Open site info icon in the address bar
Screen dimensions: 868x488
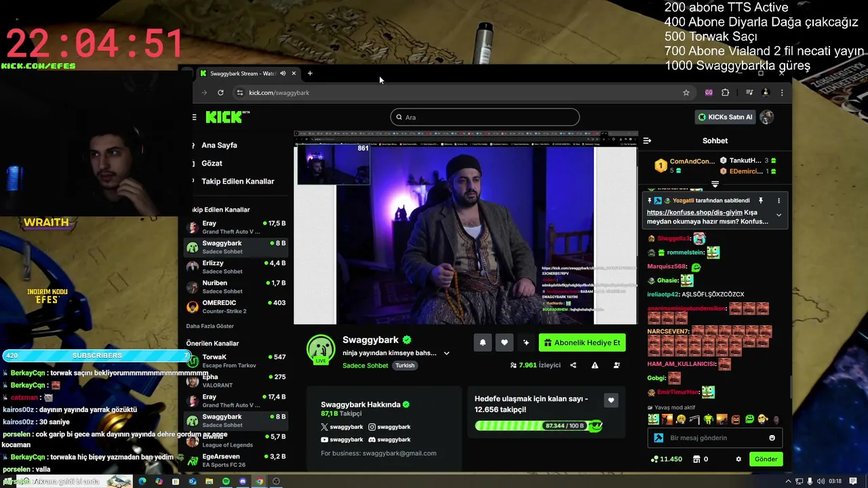point(239,92)
